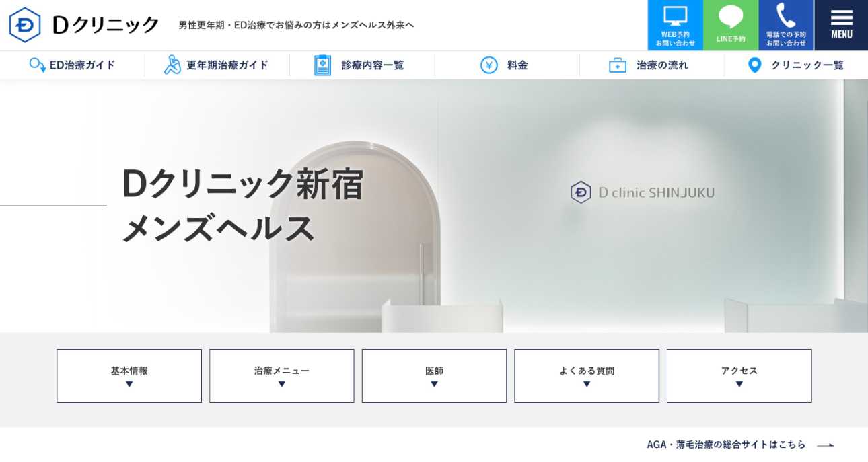Jump to 基本情報 section button
Viewport: 868px width, 462px height.
[129, 376]
